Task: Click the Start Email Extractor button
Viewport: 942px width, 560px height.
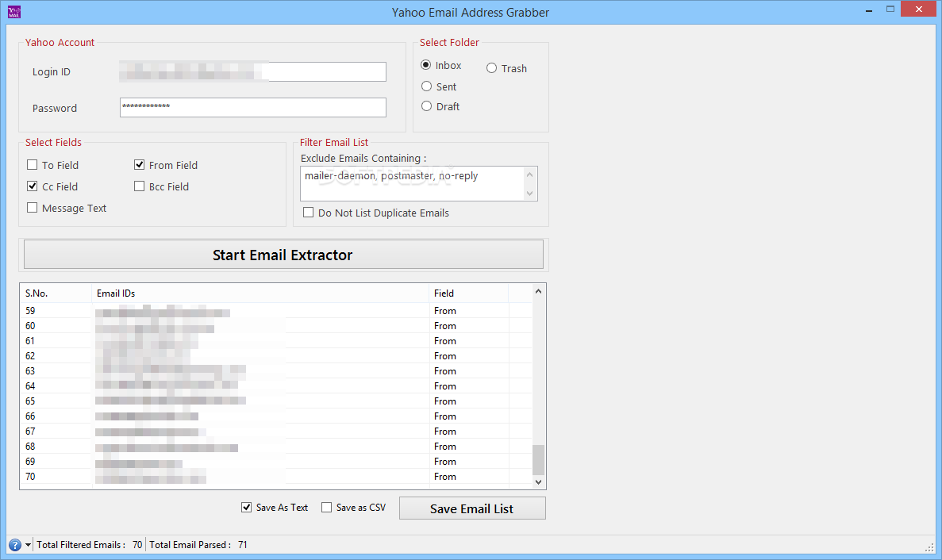Action: click(283, 255)
